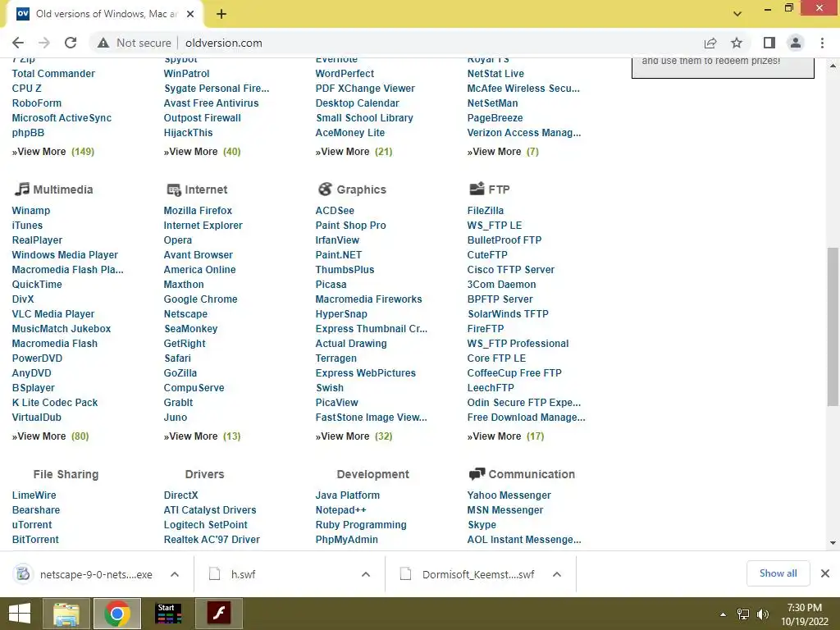Image resolution: width=840 pixels, height=630 pixels.
Task: Open the AceMoney Lite link
Action: tap(349, 133)
